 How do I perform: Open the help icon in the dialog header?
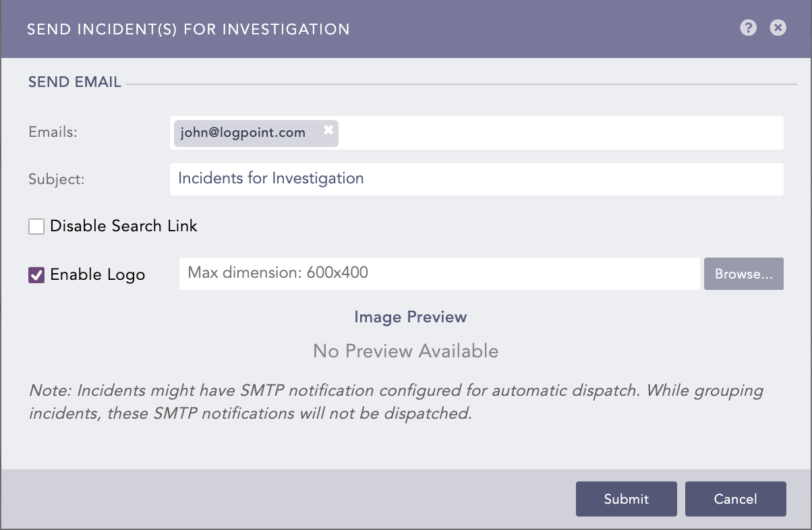point(749,28)
